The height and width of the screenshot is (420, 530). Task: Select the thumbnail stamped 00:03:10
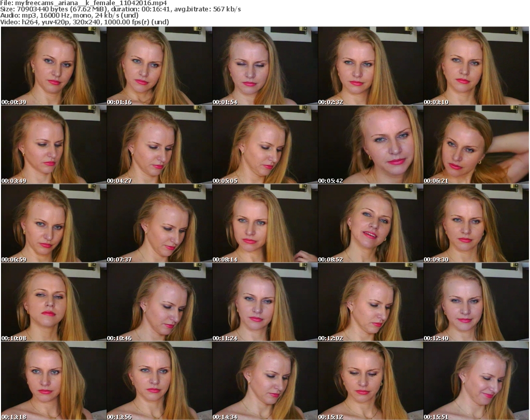tap(476, 66)
